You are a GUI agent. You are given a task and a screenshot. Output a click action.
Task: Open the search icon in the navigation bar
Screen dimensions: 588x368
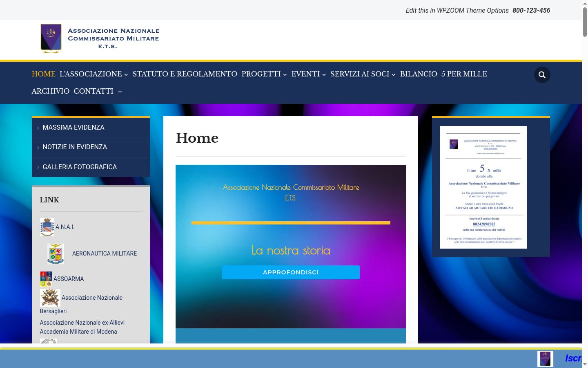(x=542, y=75)
